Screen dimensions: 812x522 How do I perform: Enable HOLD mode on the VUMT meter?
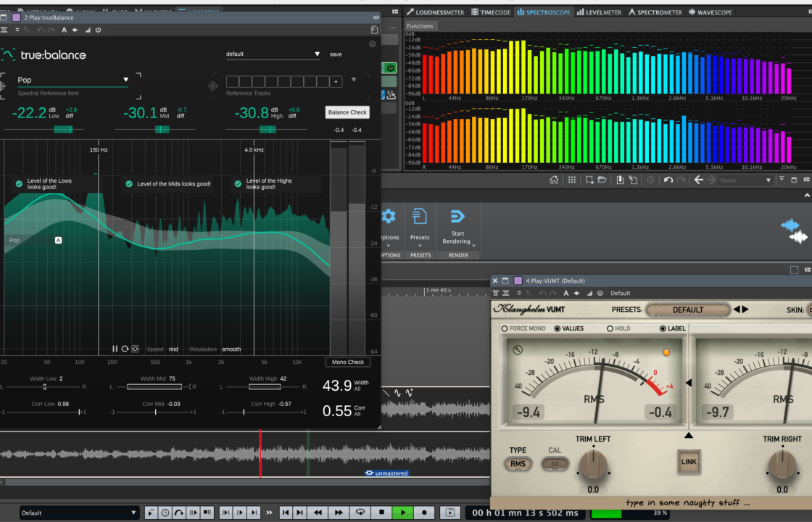(610, 328)
